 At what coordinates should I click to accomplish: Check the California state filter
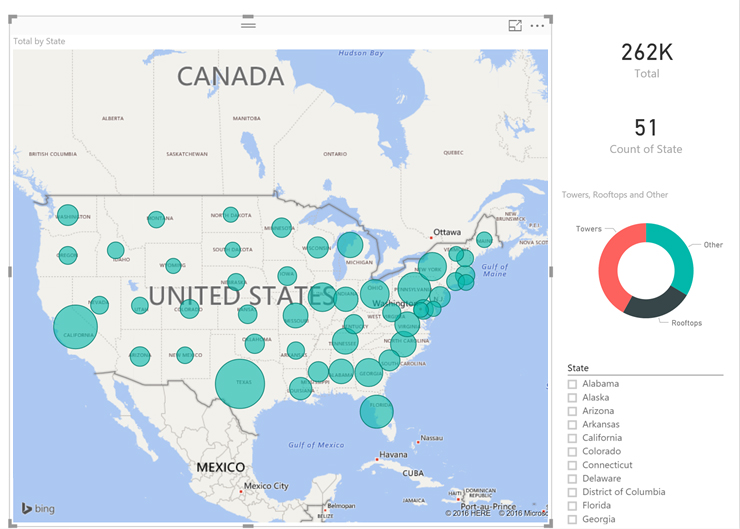pos(572,438)
